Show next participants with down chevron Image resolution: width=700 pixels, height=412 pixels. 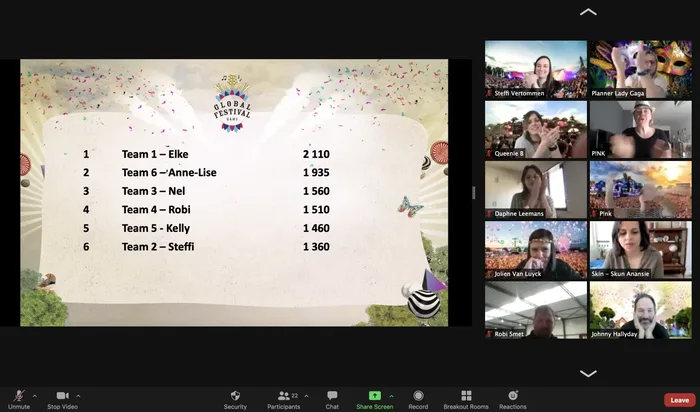[x=588, y=374]
